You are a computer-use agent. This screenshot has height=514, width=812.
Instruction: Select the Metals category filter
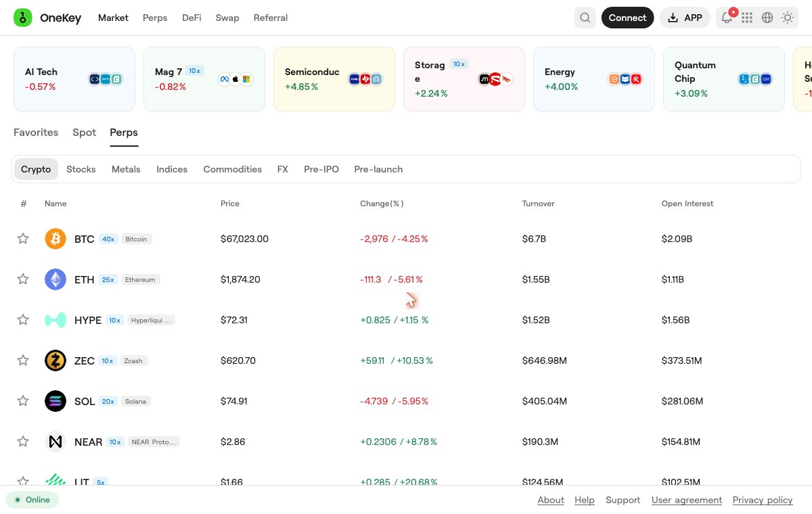126,169
